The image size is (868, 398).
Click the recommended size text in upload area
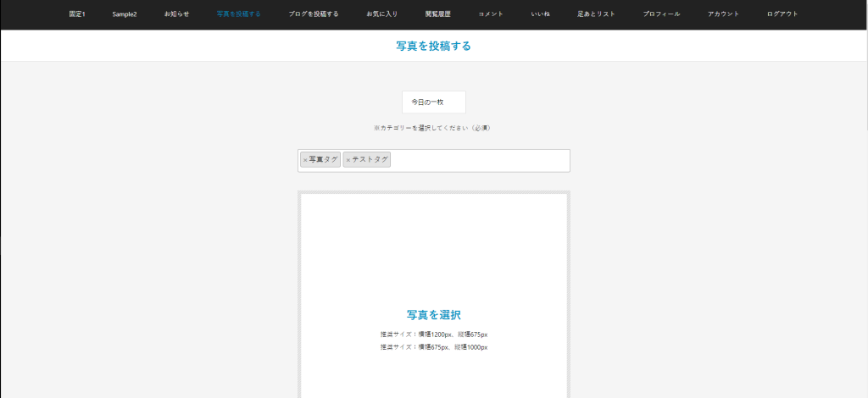[433, 334]
